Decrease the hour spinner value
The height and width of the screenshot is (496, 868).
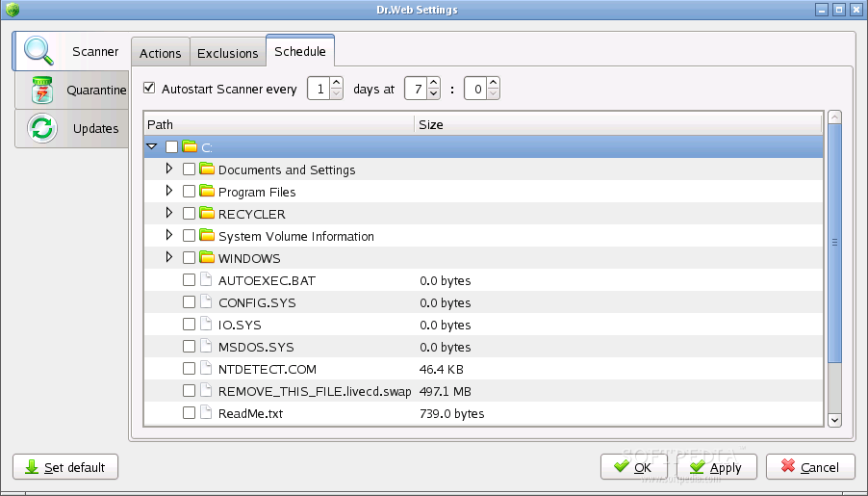coord(434,93)
